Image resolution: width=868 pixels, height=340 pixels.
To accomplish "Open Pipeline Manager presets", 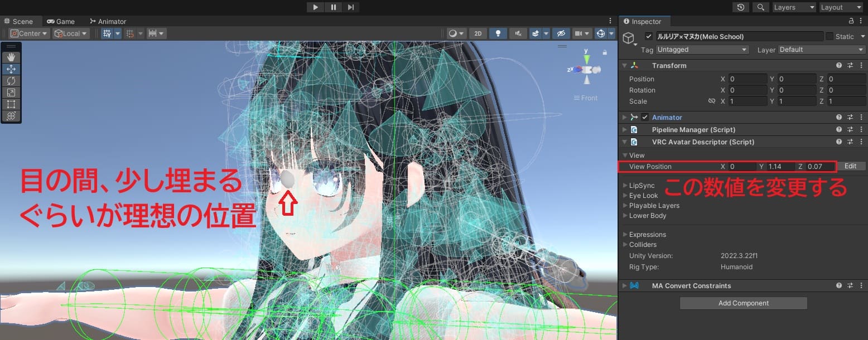I will pos(850,130).
